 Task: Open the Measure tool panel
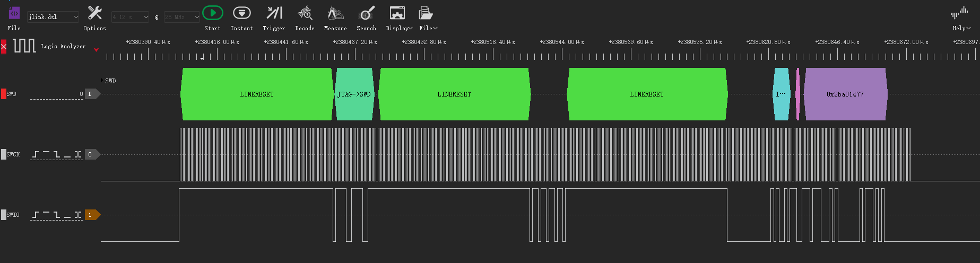[335, 13]
